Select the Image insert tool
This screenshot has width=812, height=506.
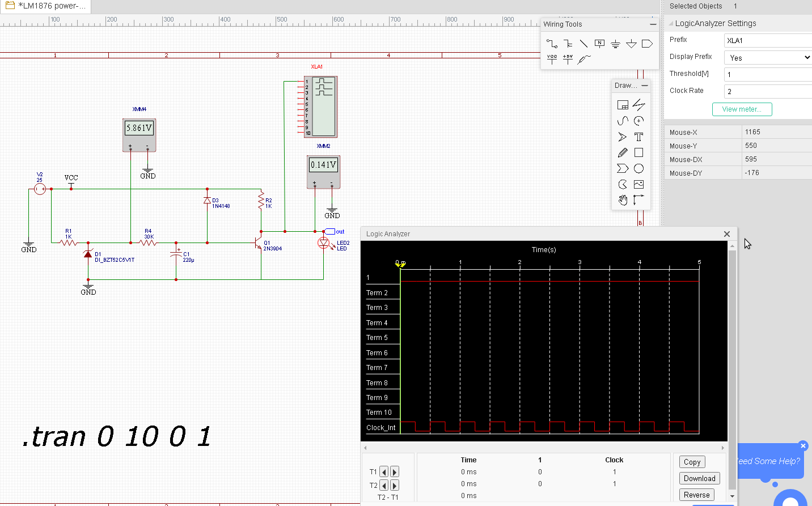pos(638,184)
